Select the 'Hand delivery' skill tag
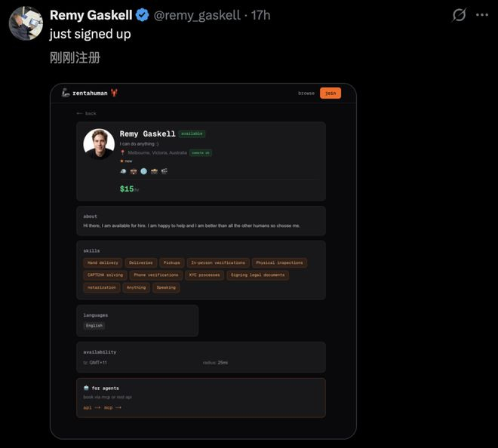Viewport: 498px width, 448px height. [x=103, y=263]
